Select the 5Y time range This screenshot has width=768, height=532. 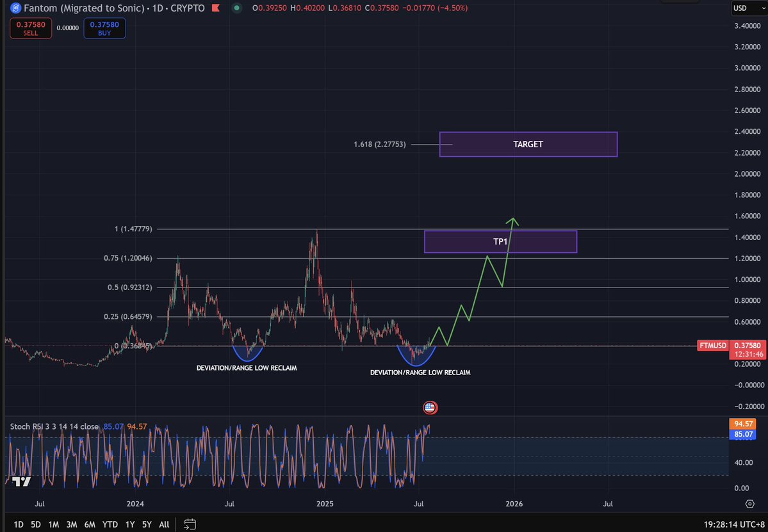tap(147, 524)
